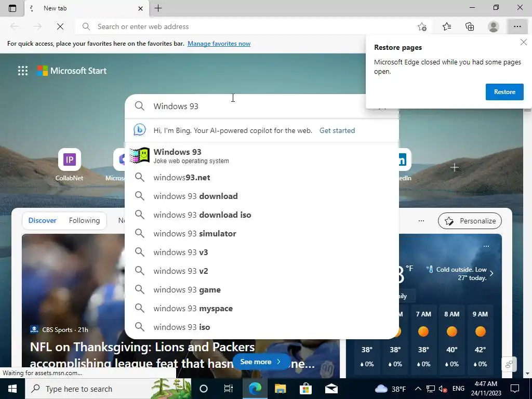This screenshot has height=399, width=532.
Task: Show hidden icons in the system tray
Action: click(x=418, y=389)
